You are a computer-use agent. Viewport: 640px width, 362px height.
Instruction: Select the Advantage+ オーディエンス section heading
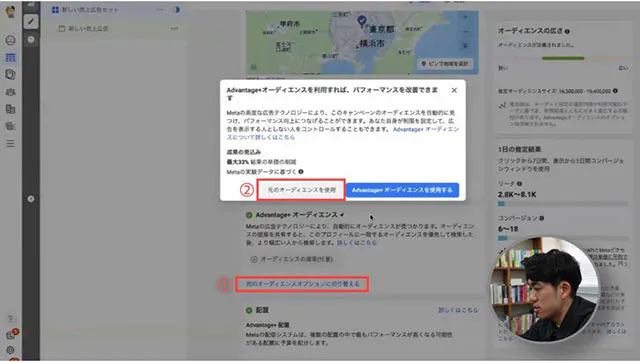click(296, 215)
